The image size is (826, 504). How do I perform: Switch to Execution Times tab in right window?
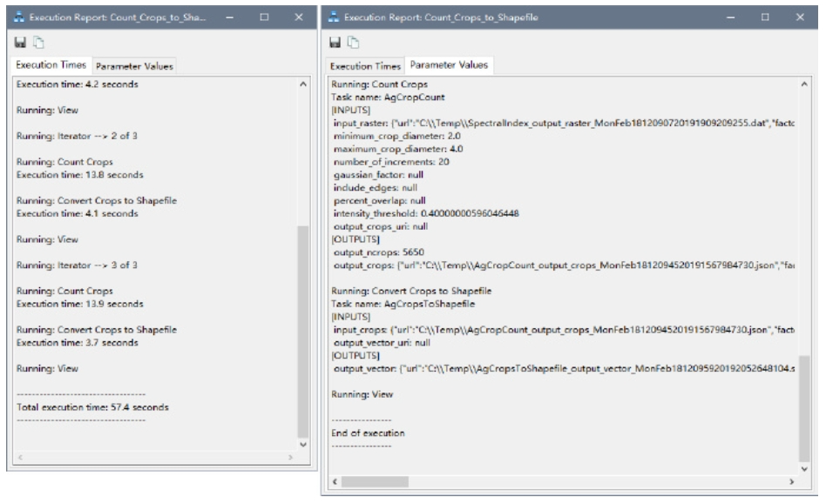coord(365,66)
